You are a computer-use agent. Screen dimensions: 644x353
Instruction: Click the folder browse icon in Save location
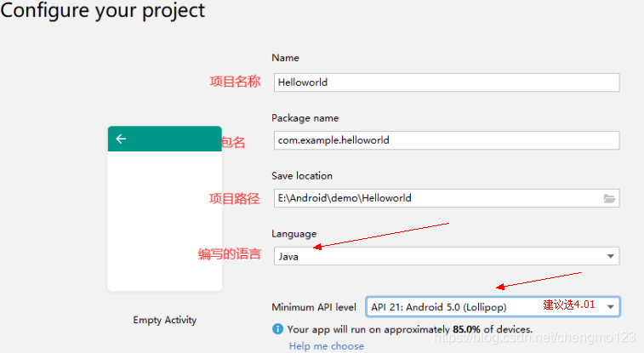609,199
